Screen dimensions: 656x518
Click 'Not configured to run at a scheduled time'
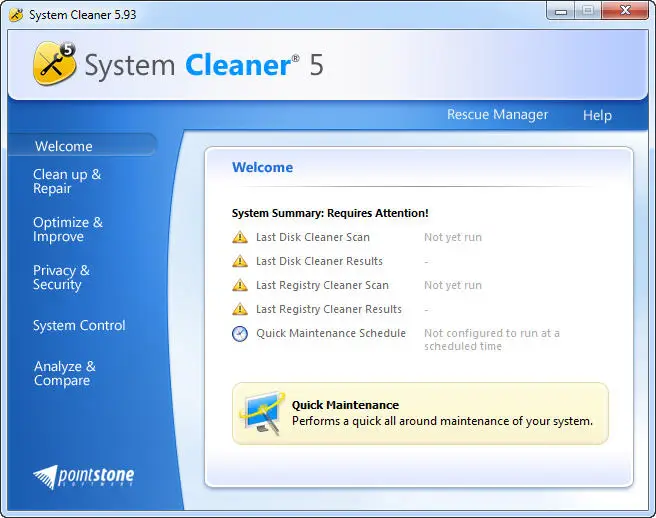pos(492,340)
